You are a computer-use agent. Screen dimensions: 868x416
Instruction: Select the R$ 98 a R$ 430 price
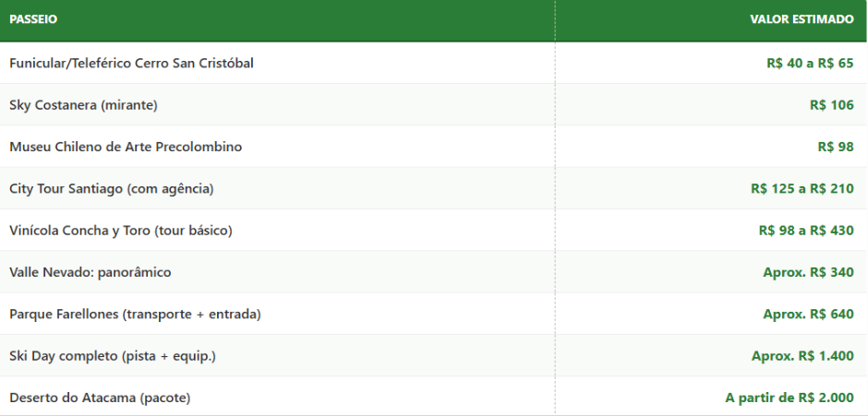tap(805, 231)
